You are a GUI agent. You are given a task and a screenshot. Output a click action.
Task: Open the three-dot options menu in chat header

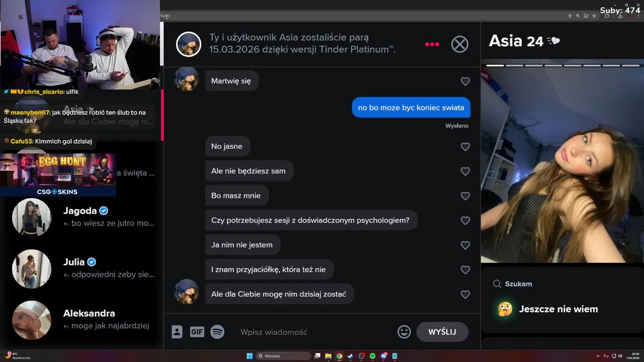coord(432,44)
